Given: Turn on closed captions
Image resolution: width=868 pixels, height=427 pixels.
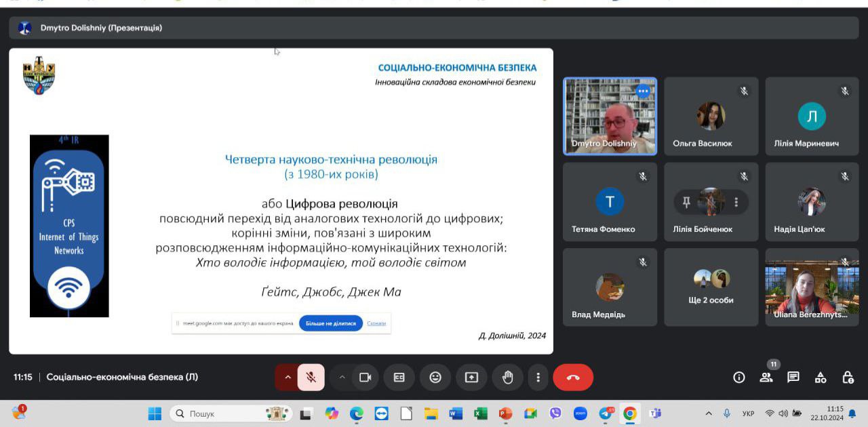Looking at the screenshot, I should 399,378.
